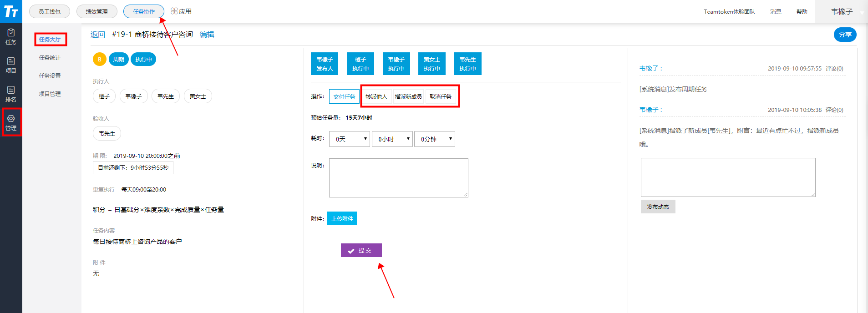Open 消息 in top bar

(x=776, y=12)
